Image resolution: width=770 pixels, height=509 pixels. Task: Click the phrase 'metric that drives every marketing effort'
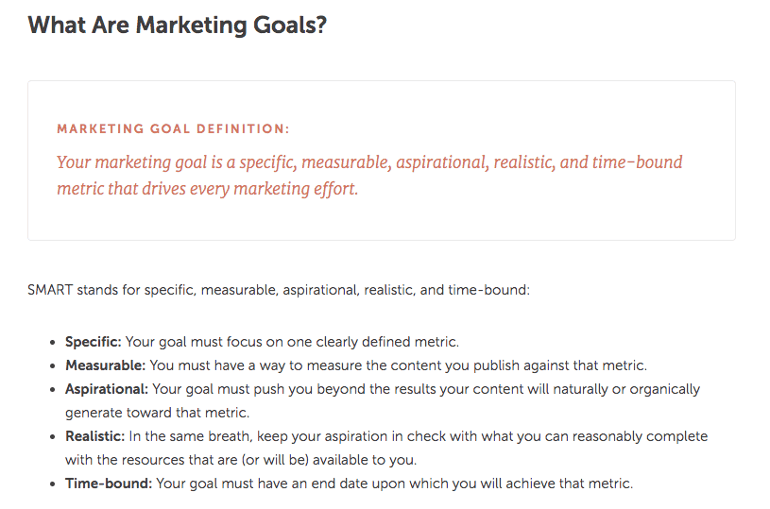click(206, 189)
